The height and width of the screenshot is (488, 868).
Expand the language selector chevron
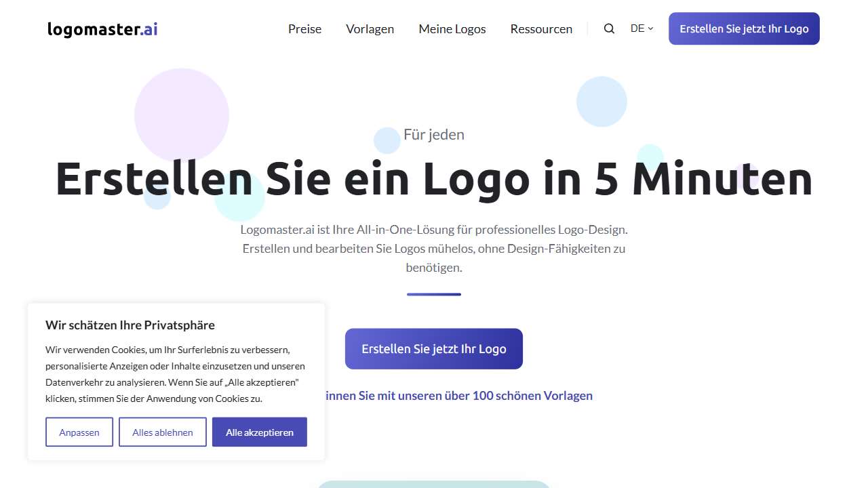(x=650, y=29)
